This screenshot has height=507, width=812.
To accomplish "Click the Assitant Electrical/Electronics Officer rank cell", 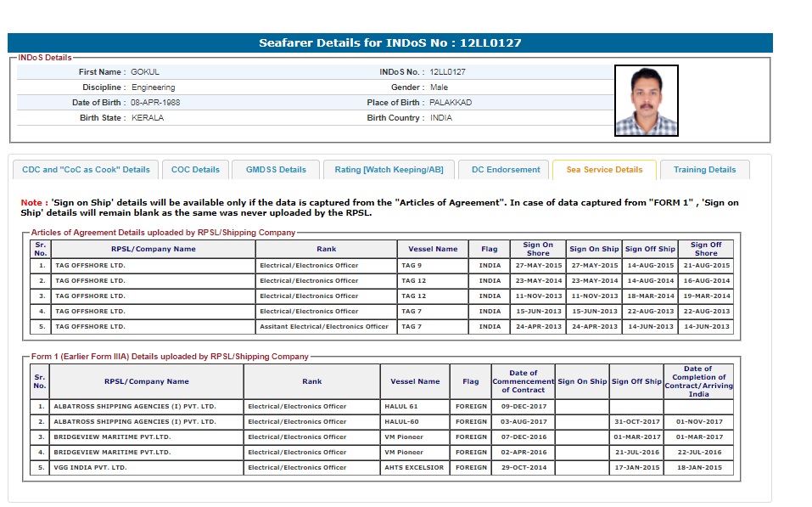I will click(x=325, y=327).
